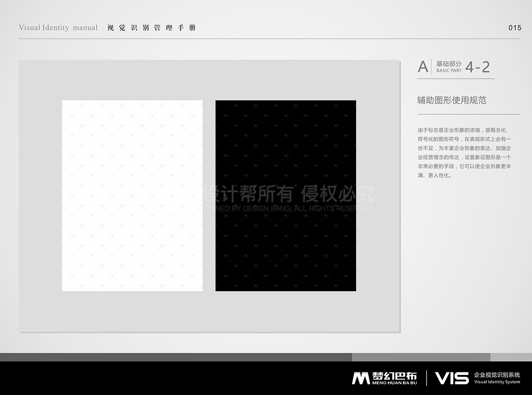Click the white auxiliary pattern sample
This screenshot has height=395, width=532.
coord(132,196)
